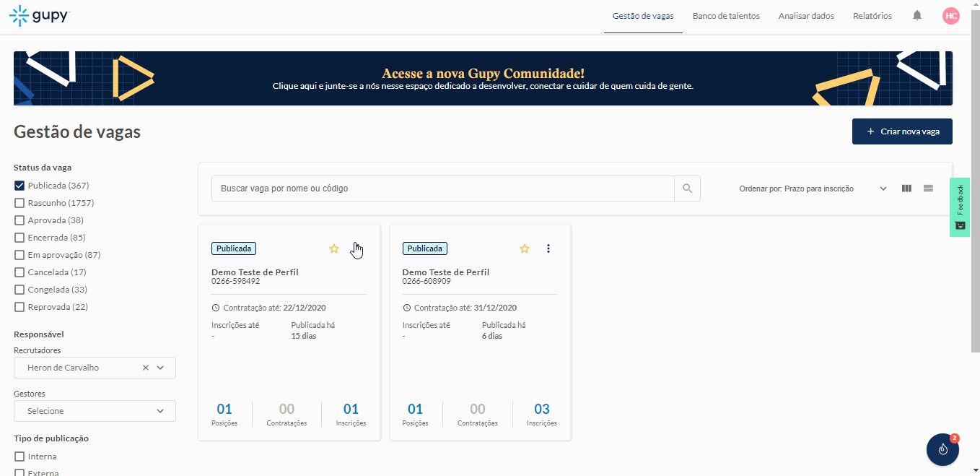Open the HC user avatar menu
The height and width of the screenshot is (476, 980).
950,16
